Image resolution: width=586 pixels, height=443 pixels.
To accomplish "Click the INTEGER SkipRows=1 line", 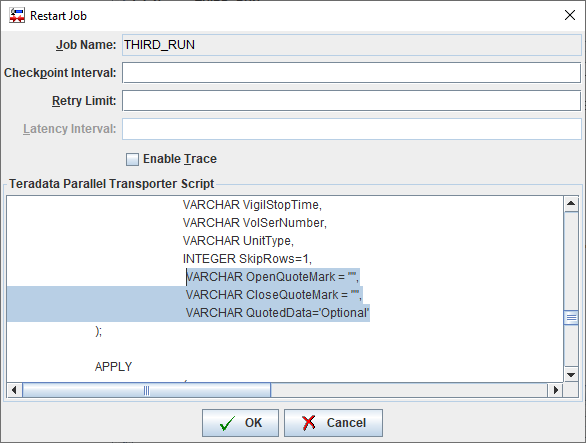I will pos(247,259).
